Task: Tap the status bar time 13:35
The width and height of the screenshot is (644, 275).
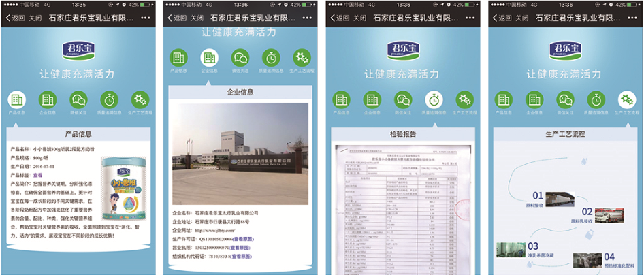Action: tap(79, 5)
